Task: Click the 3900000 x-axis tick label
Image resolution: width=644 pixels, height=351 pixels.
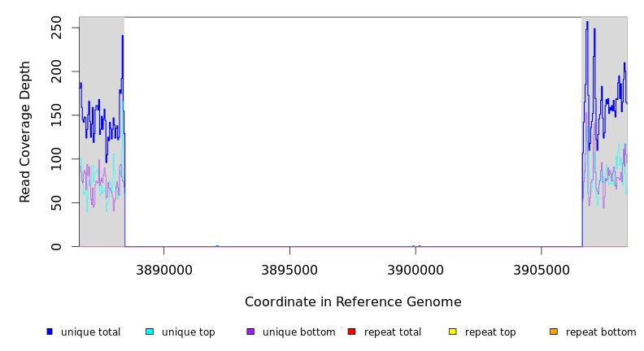Action: pos(416,269)
